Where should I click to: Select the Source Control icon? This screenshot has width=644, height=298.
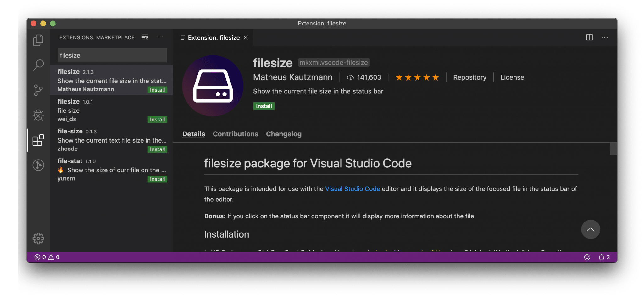point(38,90)
